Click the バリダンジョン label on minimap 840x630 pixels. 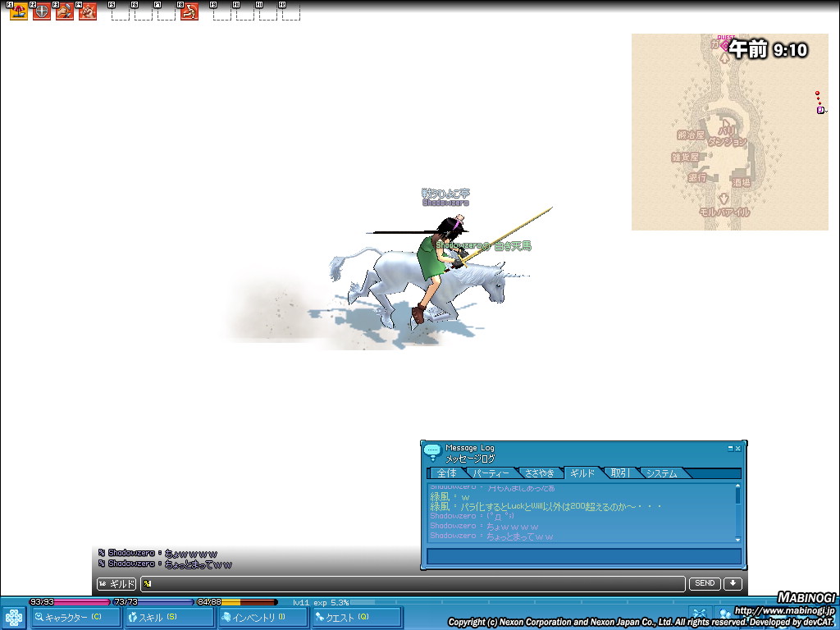click(727, 137)
